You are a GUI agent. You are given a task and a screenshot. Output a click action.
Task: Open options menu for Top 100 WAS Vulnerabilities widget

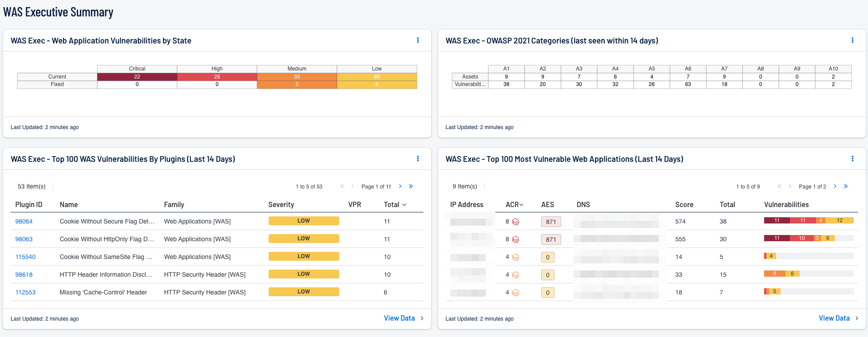pyautogui.click(x=418, y=159)
